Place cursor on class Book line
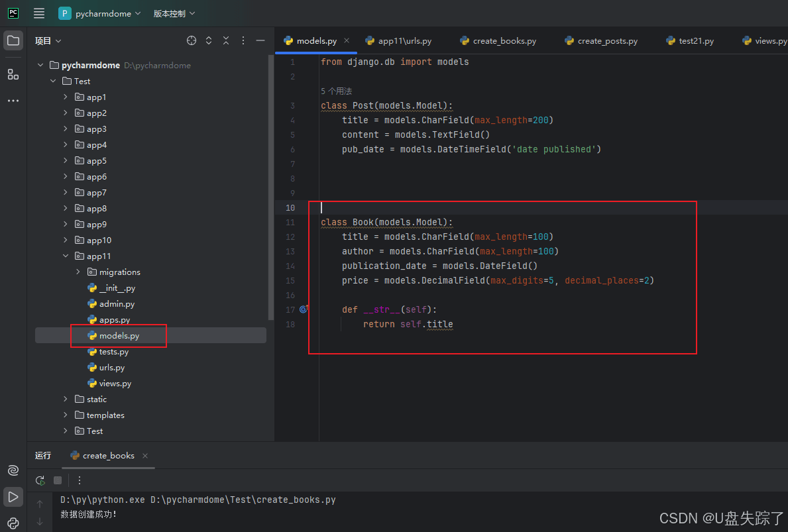 (387, 222)
